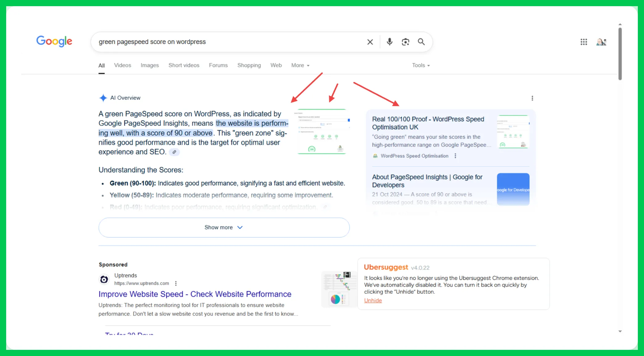The height and width of the screenshot is (356, 644).
Task: Click the Unhide link in Ubersuggest notice
Action: (x=373, y=300)
